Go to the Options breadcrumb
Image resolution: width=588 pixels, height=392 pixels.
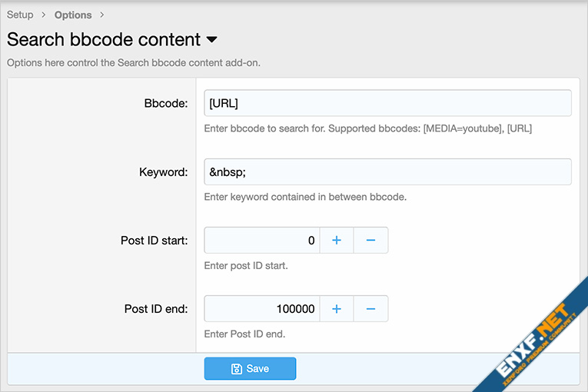[x=73, y=15]
